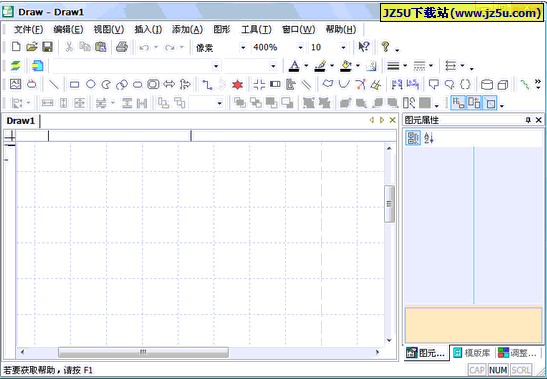
Task: Expand the font color arrow
Action: pyautogui.click(x=306, y=66)
